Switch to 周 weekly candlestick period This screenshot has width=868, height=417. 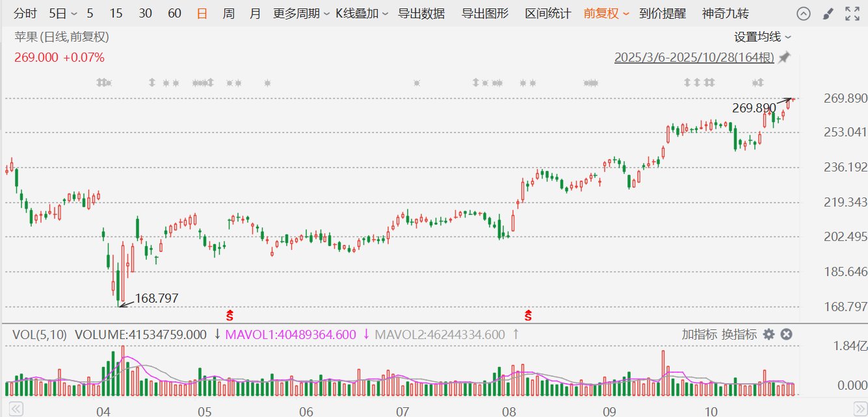click(x=228, y=14)
